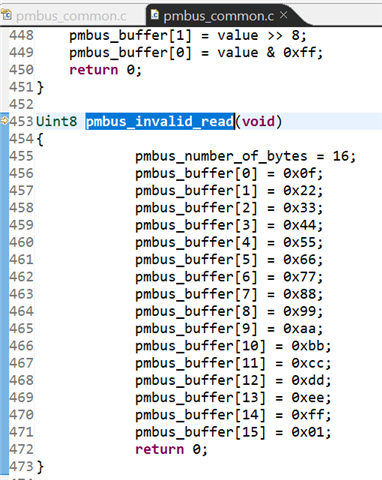
Task: Click the 'pmbus_buffer[0] = 0x0f;' line
Action: point(229,174)
